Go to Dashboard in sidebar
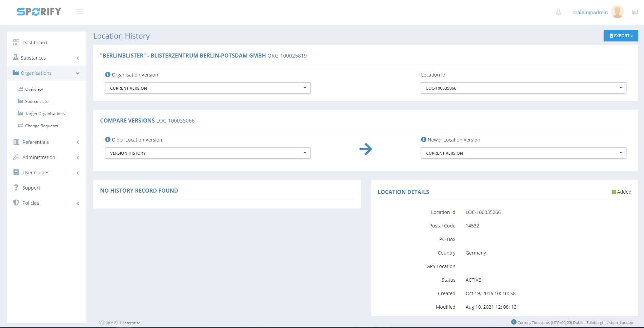Viewport: 644px width, 328px height. point(35,43)
